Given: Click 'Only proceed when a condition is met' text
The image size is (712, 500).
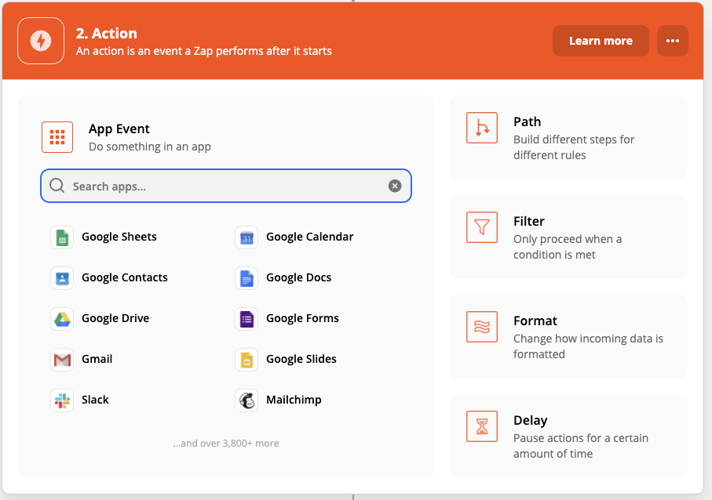Looking at the screenshot, I should 568,247.
